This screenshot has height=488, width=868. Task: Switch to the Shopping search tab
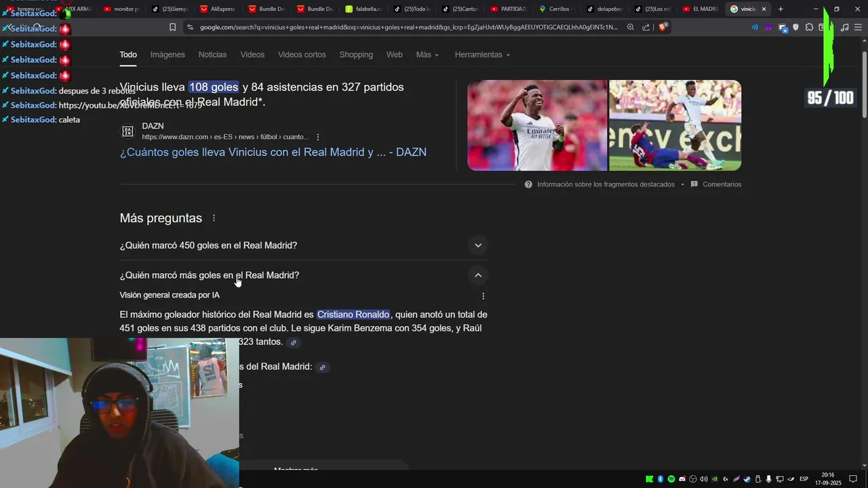coord(356,54)
